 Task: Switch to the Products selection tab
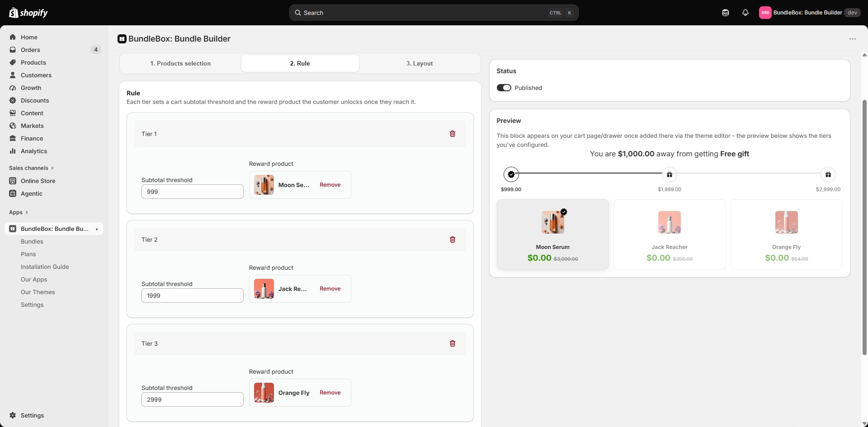pyautogui.click(x=180, y=63)
